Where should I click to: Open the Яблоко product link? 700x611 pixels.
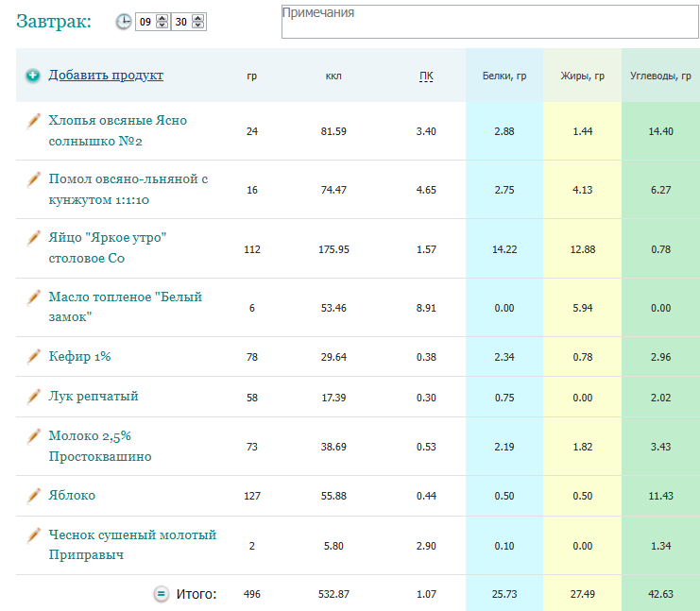pos(72,496)
